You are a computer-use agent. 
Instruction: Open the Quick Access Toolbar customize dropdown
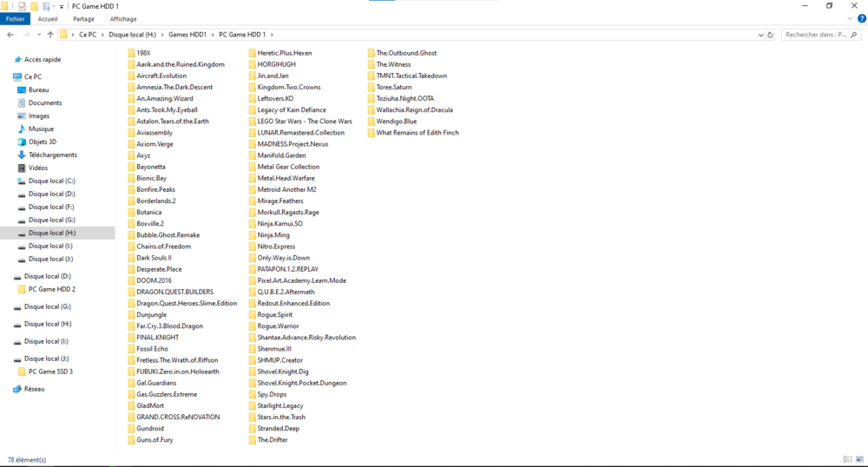pyautogui.click(x=62, y=6)
